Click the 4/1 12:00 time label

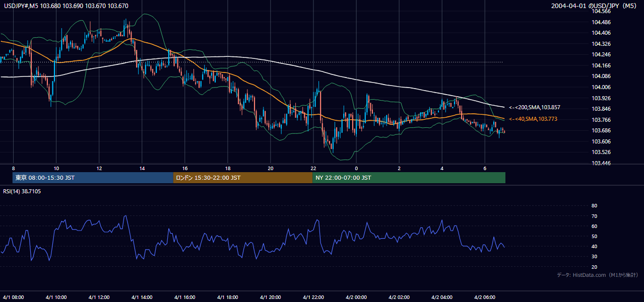(x=99, y=297)
